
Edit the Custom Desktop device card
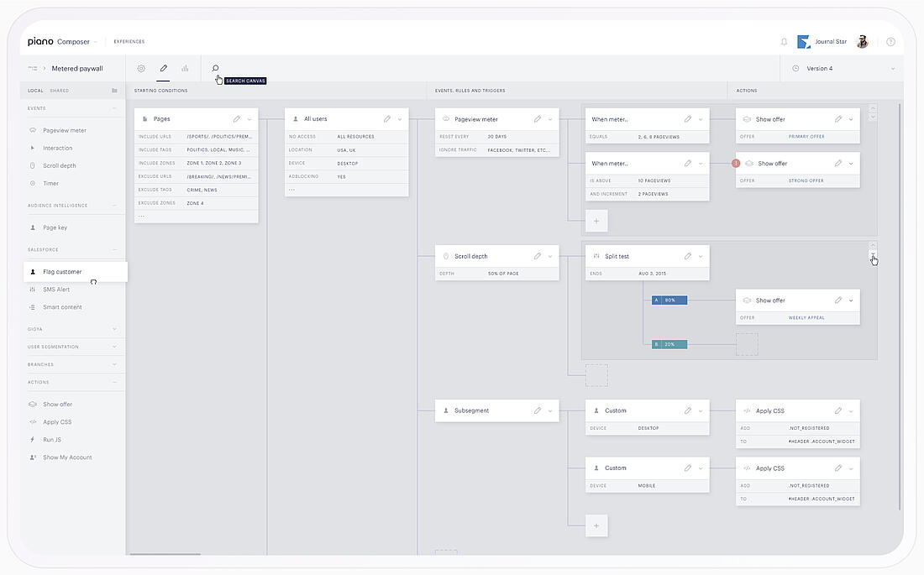click(x=688, y=410)
